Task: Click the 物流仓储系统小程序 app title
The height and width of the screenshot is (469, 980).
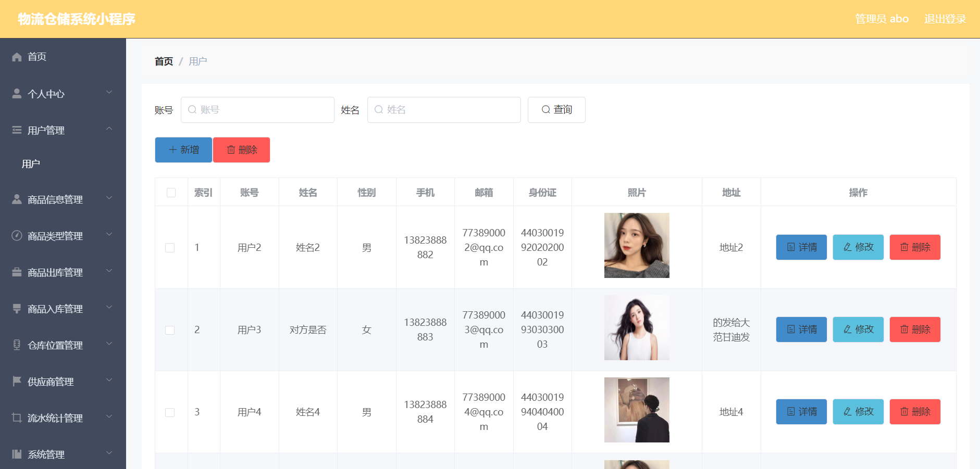Action: point(77,19)
